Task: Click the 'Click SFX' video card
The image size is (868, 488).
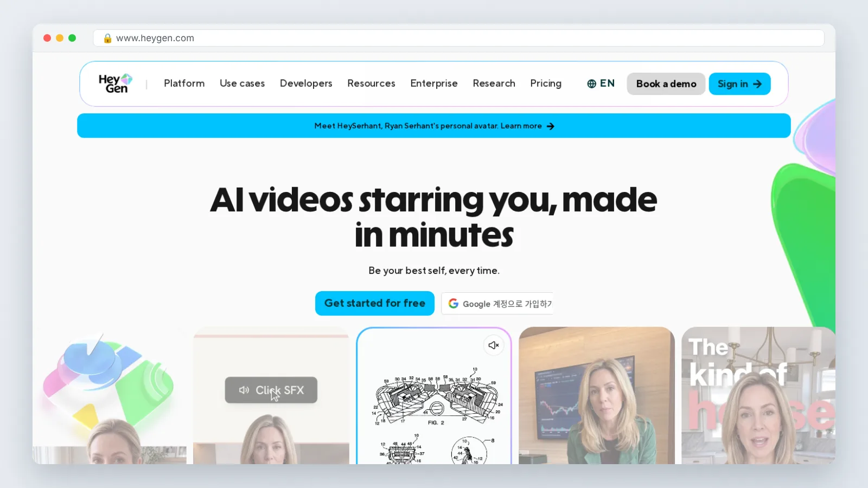Action: [271, 396]
